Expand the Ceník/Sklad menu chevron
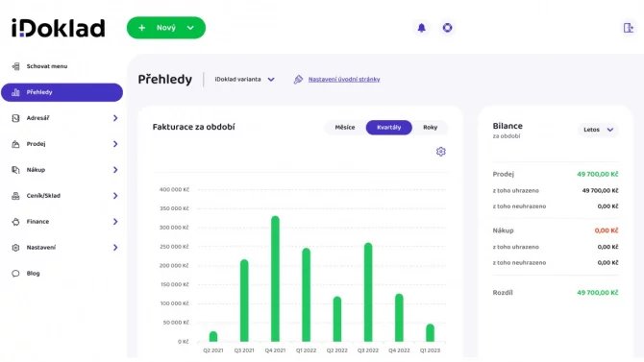The height and width of the screenshot is (362, 644). [115, 196]
